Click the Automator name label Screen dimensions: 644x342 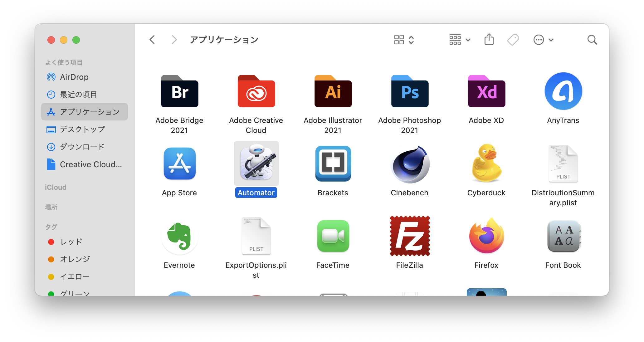256,193
